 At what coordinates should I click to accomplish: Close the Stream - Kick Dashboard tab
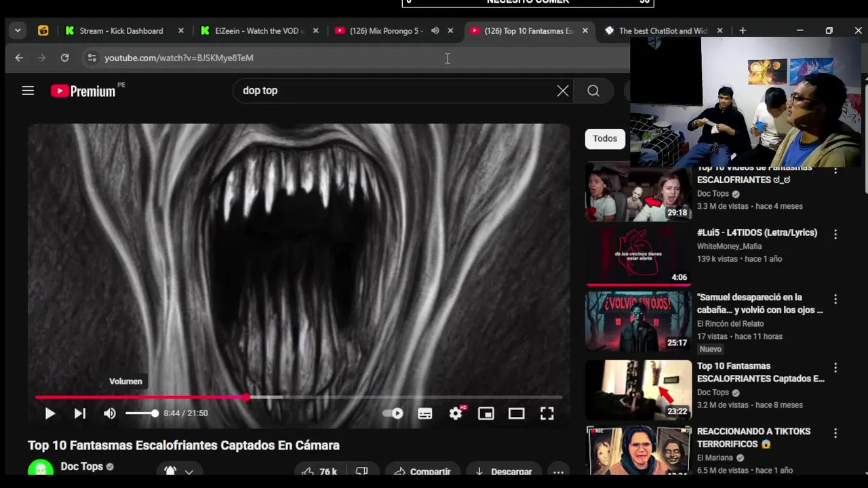(x=180, y=30)
